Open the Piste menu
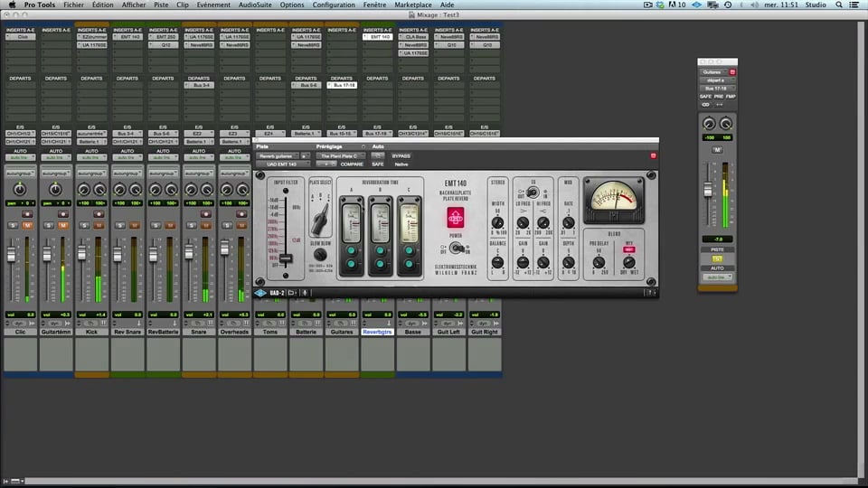 161,5
